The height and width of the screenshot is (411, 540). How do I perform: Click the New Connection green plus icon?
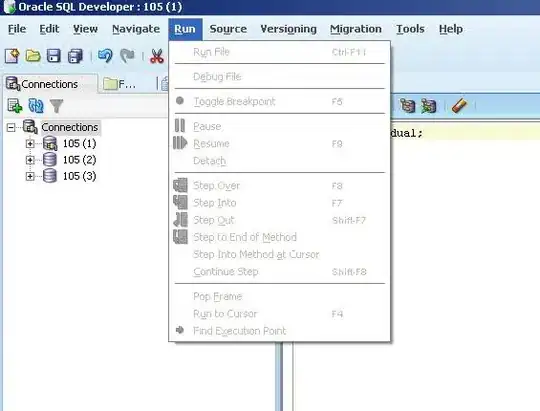click(15, 106)
